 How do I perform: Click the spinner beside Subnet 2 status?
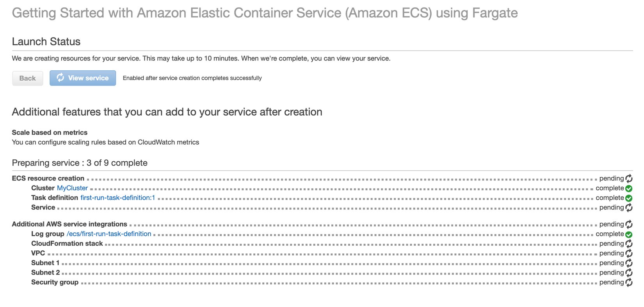click(628, 273)
